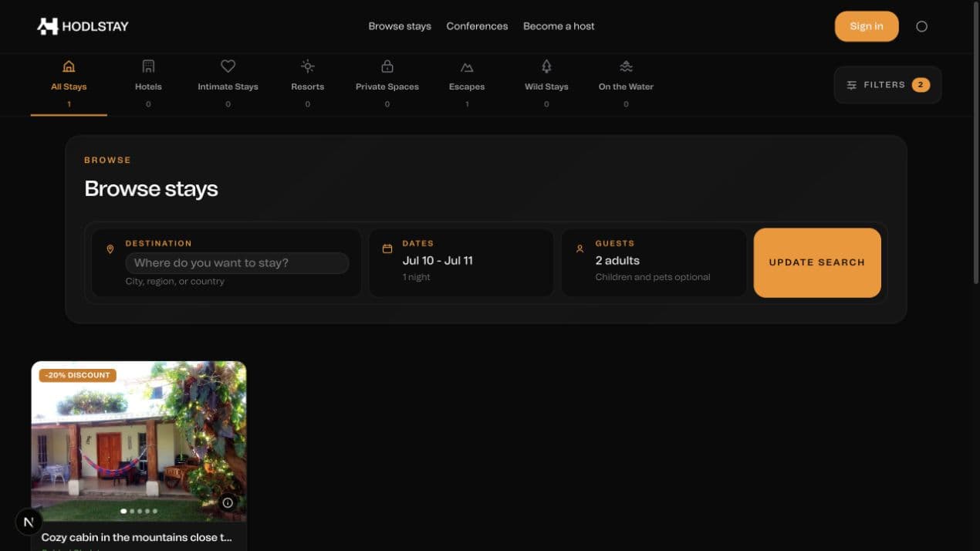Click the HODLSTAY brand name
Screen dimensions: 980x551
pos(95,26)
